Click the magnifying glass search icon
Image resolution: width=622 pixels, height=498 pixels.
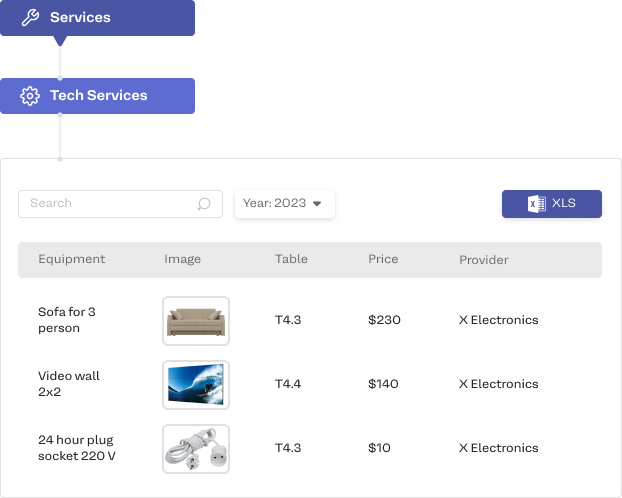tap(204, 204)
